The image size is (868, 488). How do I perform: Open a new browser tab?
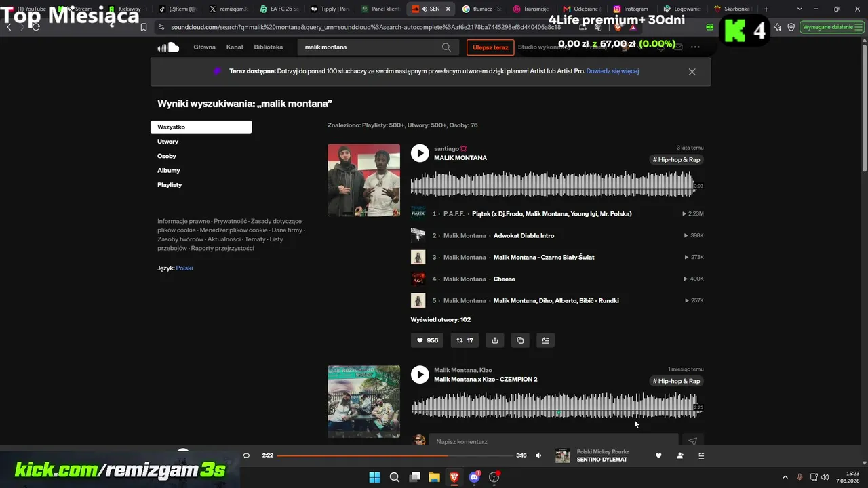766,9
